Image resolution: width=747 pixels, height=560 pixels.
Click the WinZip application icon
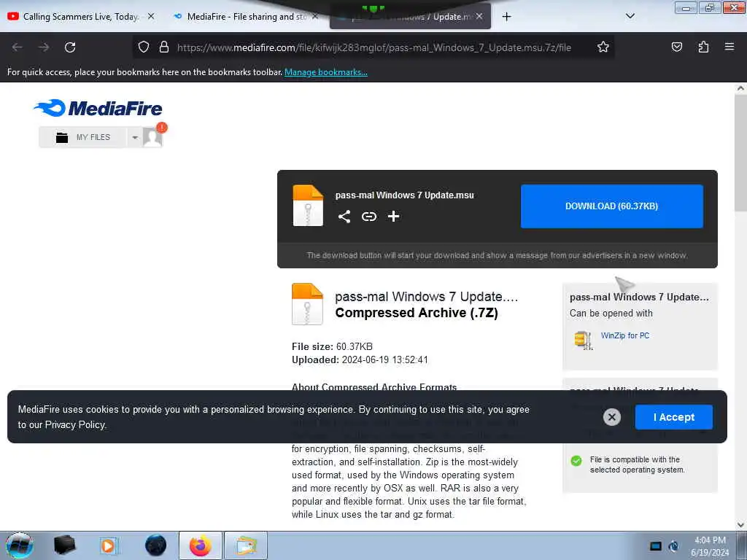(583, 340)
